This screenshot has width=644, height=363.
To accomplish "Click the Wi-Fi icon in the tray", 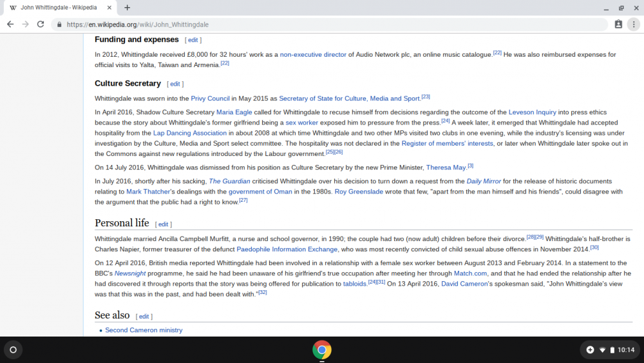I will point(602,350).
